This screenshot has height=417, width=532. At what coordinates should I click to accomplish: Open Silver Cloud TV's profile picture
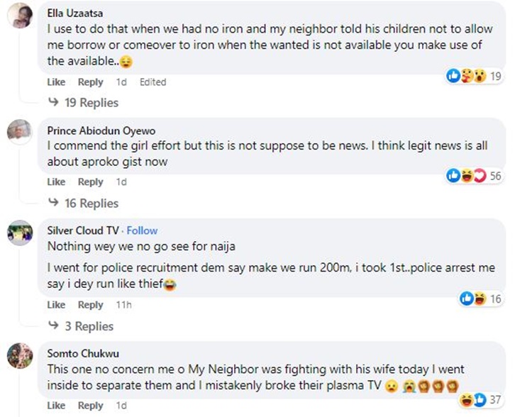[19, 231]
